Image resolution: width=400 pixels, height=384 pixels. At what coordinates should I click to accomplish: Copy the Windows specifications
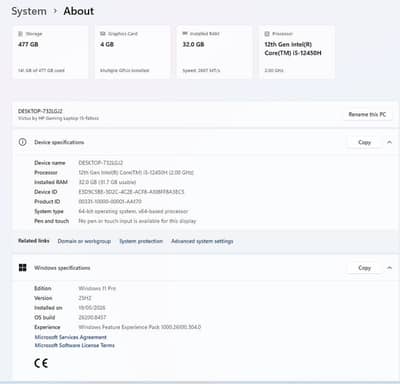point(364,268)
